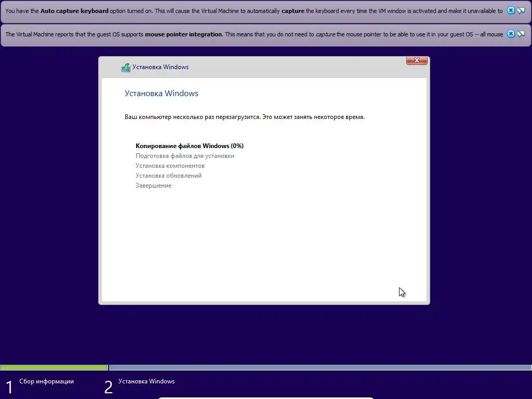532x399 pixels.
Task: Dismiss the Auto capture keyboard notification
Action: tap(511, 10)
